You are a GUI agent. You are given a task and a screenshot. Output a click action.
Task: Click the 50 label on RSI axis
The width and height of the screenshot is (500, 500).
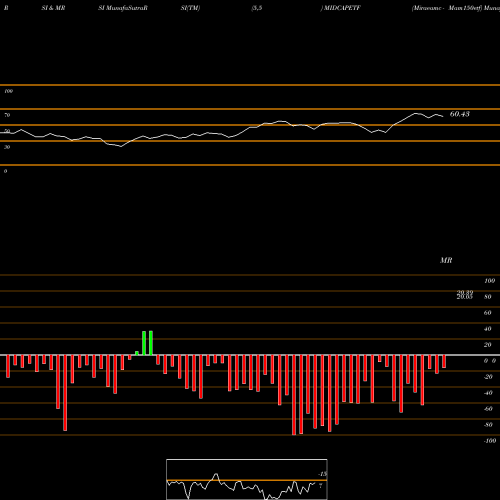tap(7, 131)
